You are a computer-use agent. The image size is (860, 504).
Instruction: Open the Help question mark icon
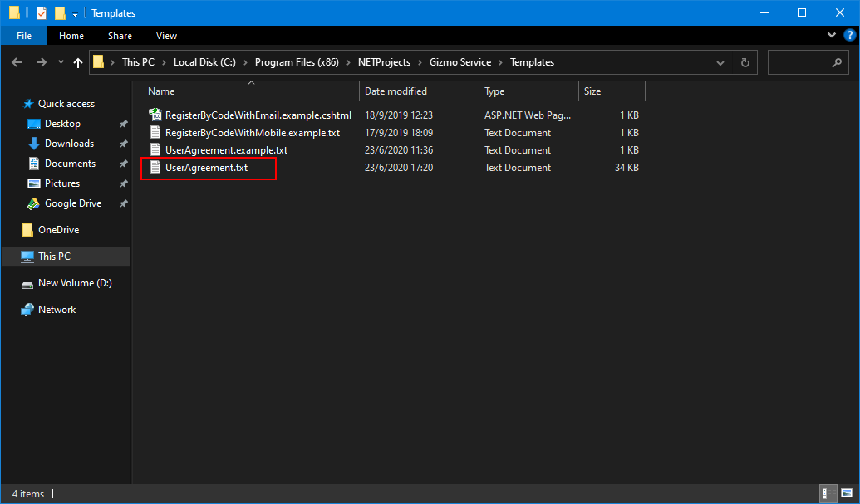pos(849,35)
